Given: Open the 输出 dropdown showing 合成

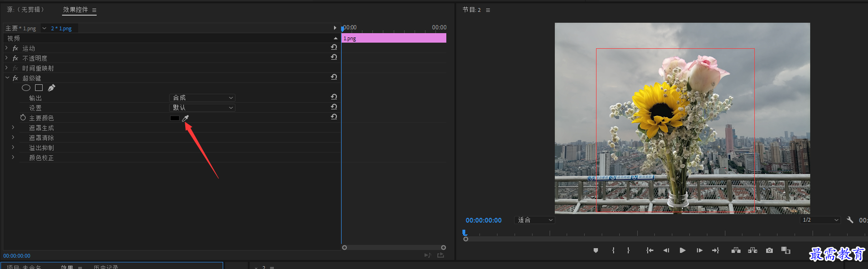Looking at the screenshot, I should click(x=202, y=98).
